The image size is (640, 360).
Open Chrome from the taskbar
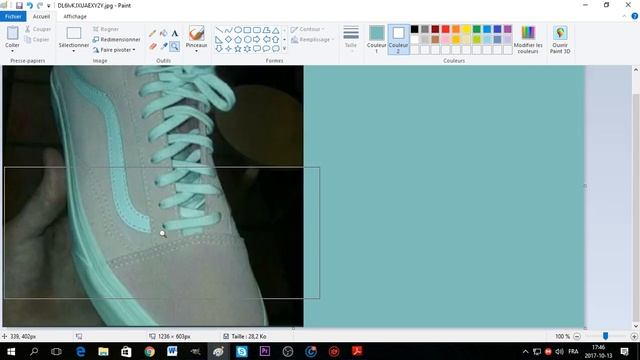(149, 351)
